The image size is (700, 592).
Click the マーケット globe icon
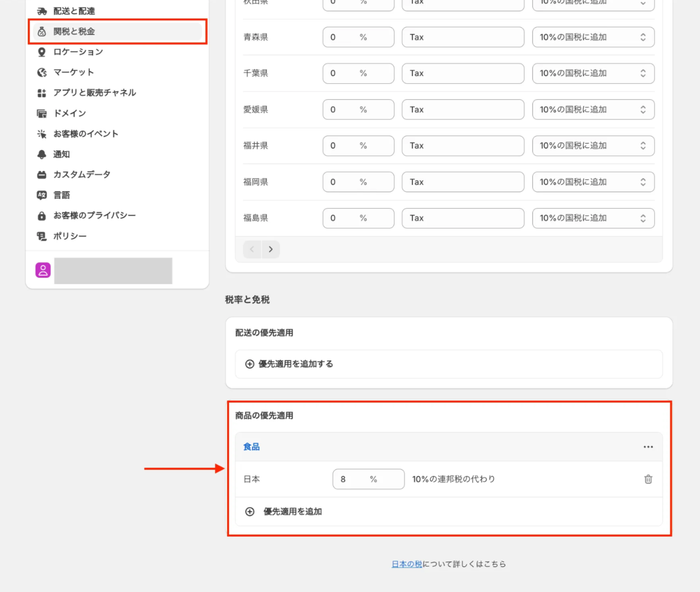[x=42, y=72]
